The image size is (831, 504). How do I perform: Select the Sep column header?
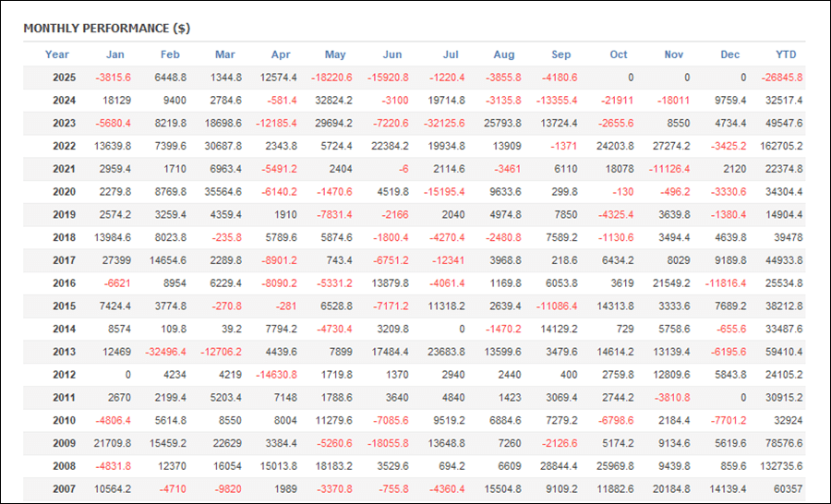click(561, 54)
